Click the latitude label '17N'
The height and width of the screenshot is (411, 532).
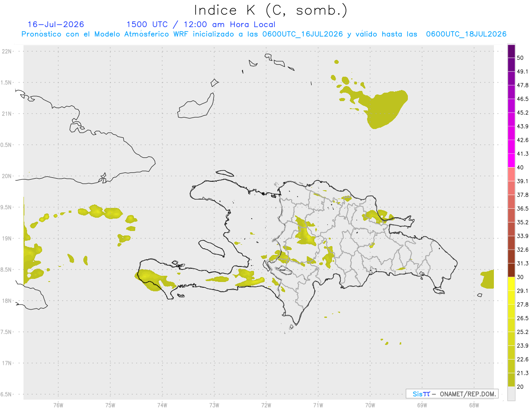point(7,363)
